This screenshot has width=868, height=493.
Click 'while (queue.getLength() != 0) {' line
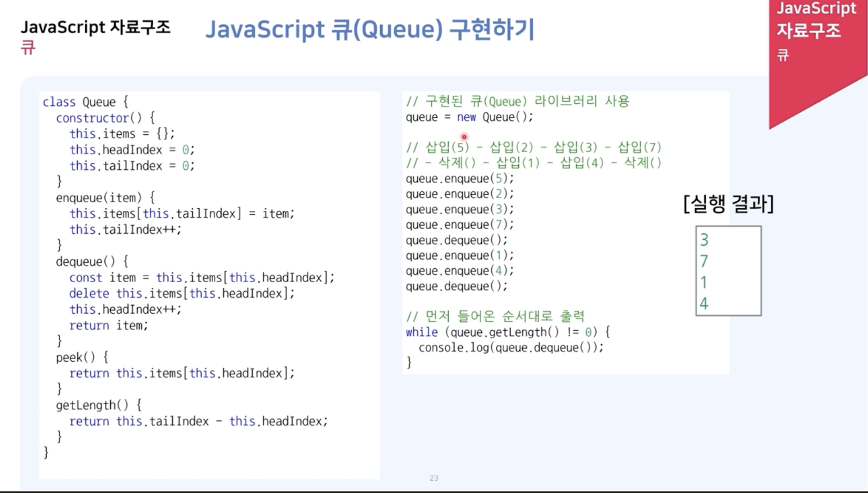click(508, 332)
